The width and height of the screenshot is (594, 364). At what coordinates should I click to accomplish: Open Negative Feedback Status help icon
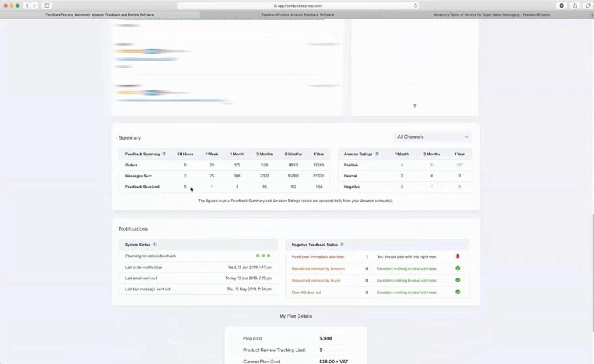click(342, 245)
